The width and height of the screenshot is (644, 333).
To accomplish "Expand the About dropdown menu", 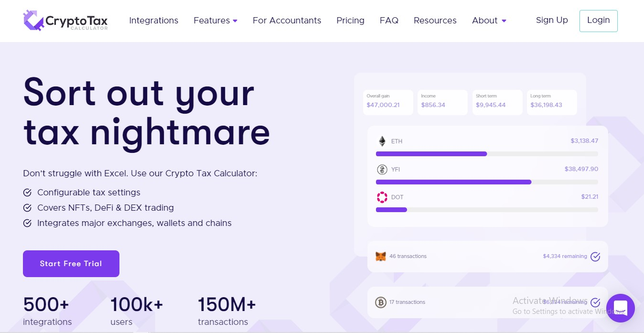I will coord(489,21).
